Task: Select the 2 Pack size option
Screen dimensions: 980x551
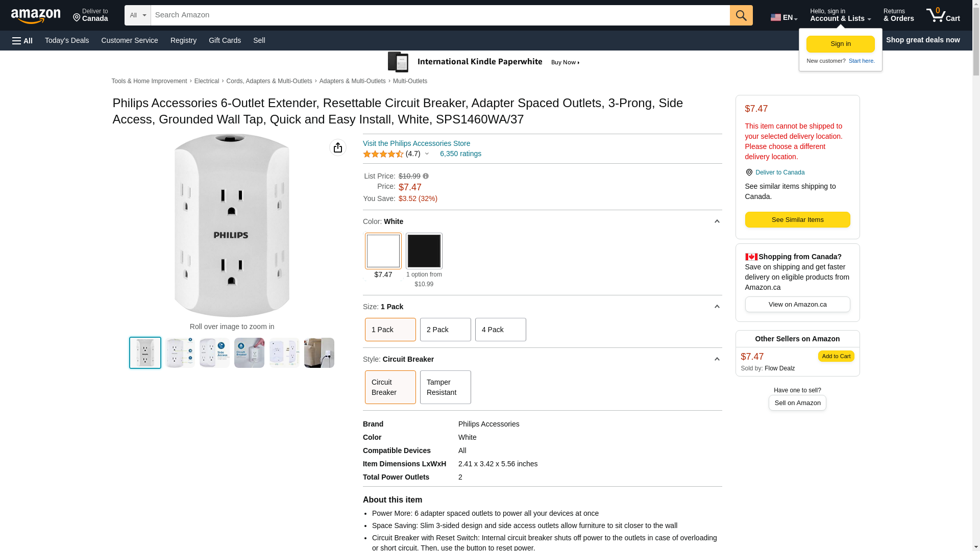Action: coord(445,330)
